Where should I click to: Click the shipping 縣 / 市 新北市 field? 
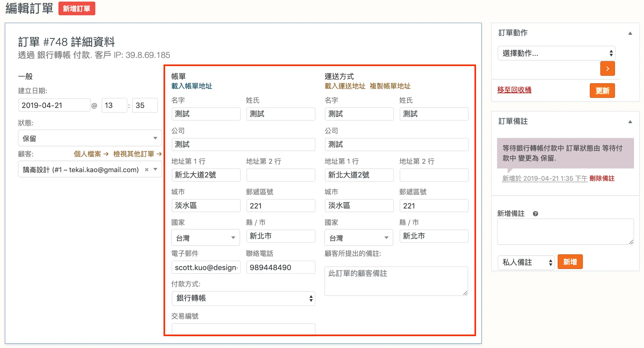[434, 236]
